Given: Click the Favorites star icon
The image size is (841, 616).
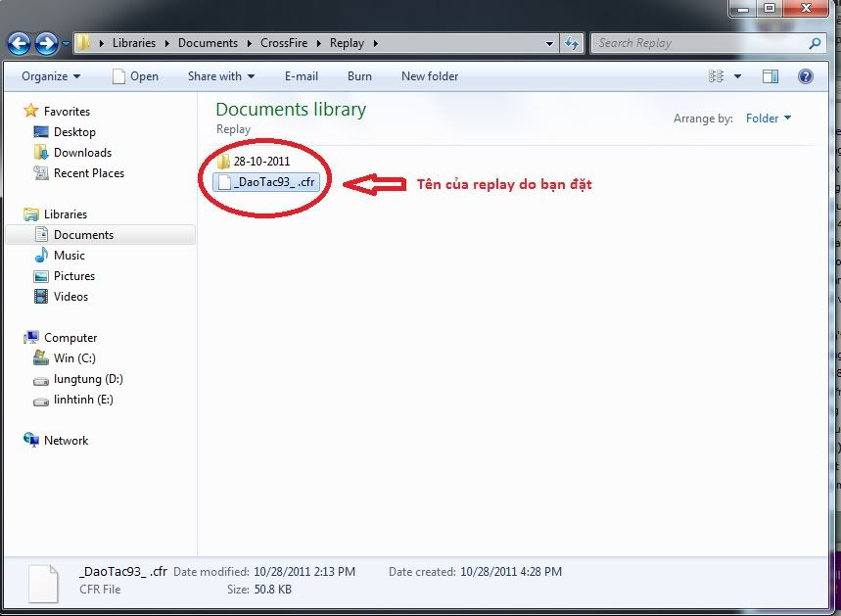Looking at the screenshot, I should point(31,111).
